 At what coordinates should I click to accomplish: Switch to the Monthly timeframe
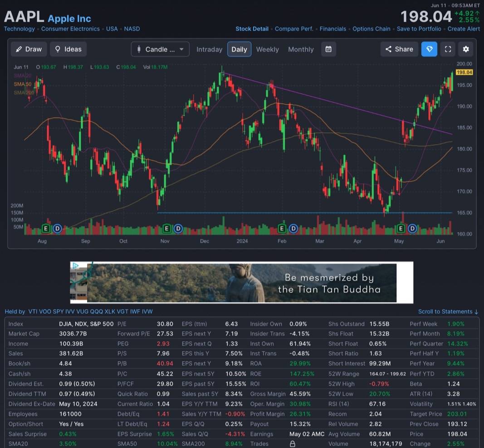(301, 49)
